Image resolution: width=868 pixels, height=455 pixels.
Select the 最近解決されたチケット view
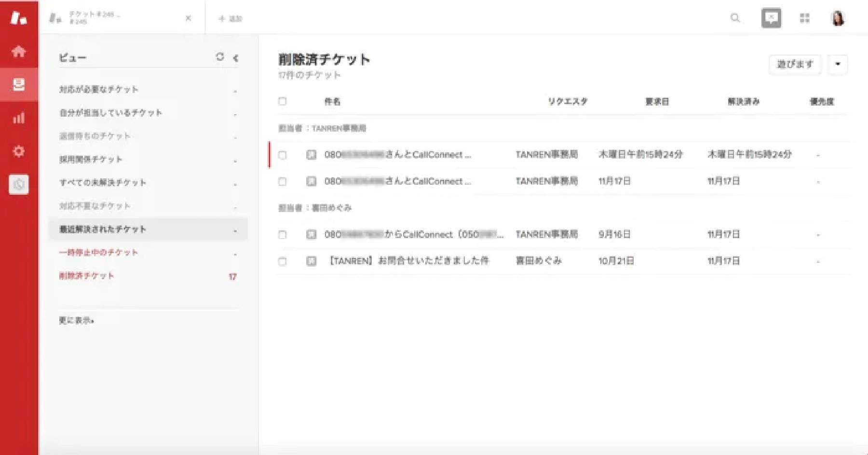(148, 229)
